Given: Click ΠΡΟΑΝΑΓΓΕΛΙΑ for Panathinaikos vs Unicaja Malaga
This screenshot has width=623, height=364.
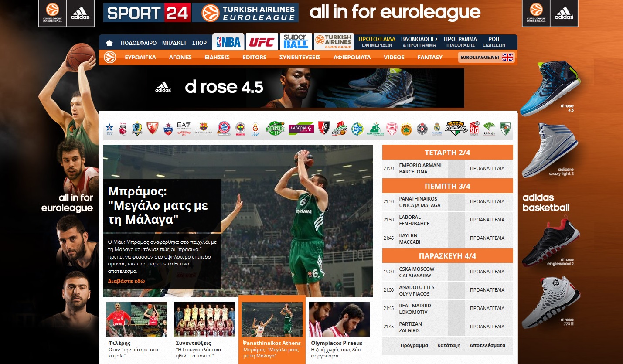Looking at the screenshot, I should pyautogui.click(x=487, y=202).
